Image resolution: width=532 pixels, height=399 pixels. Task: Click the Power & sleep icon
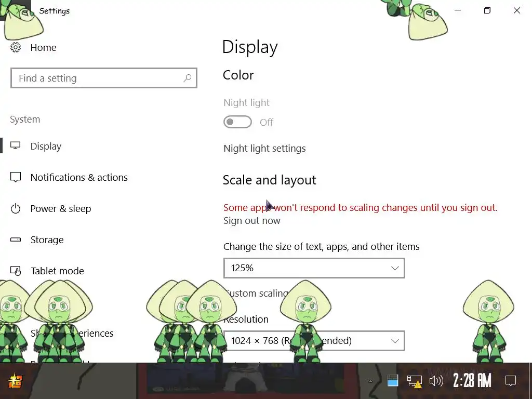pyautogui.click(x=15, y=208)
